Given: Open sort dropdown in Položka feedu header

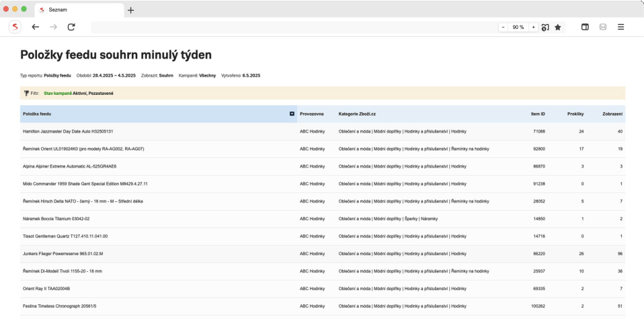Looking at the screenshot, I should pos(292,114).
